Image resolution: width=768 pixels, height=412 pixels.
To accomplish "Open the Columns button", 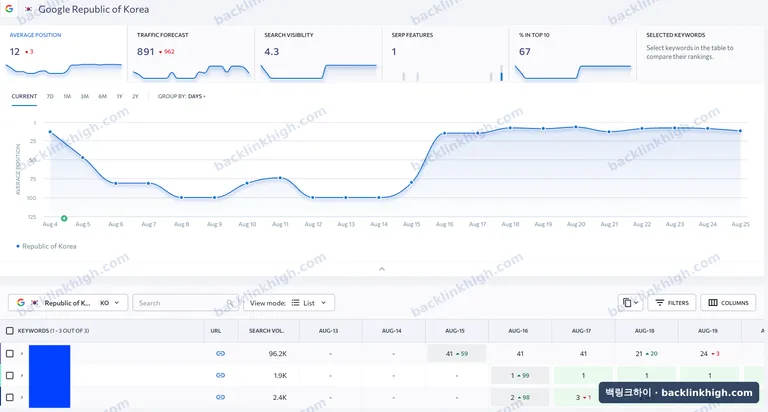I will pyautogui.click(x=728, y=303).
